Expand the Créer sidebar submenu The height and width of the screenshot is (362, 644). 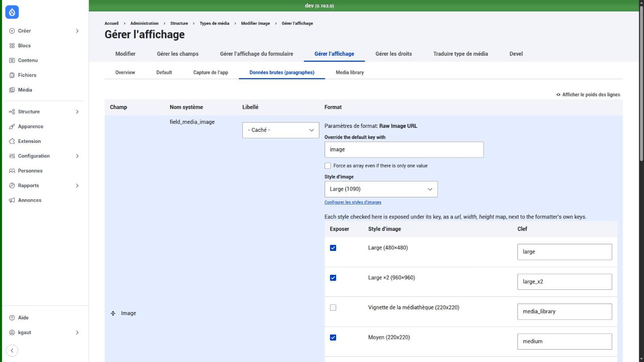[77, 31]
